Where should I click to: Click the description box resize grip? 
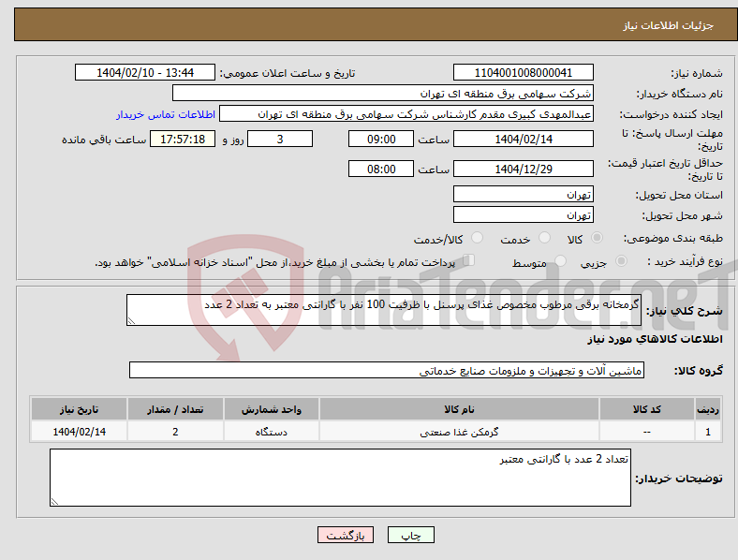pos(131,321)
